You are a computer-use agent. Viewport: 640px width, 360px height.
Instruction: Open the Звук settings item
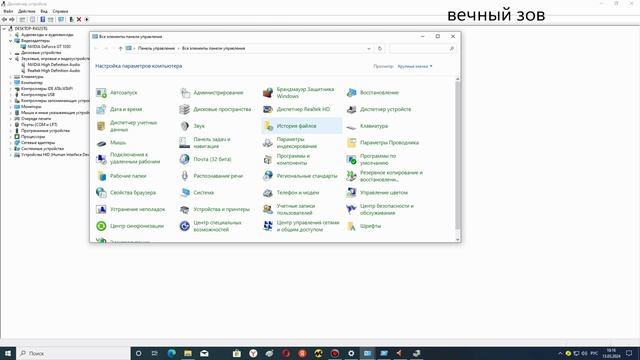tap(192, 126)
